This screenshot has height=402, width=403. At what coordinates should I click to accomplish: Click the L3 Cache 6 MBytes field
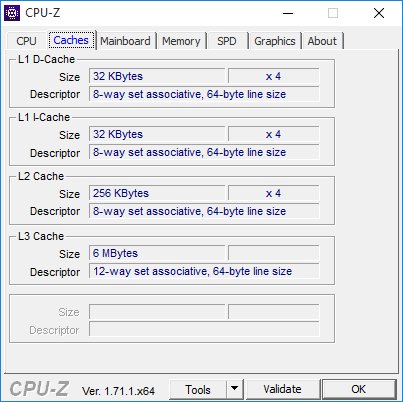click(x=157, y=253)
